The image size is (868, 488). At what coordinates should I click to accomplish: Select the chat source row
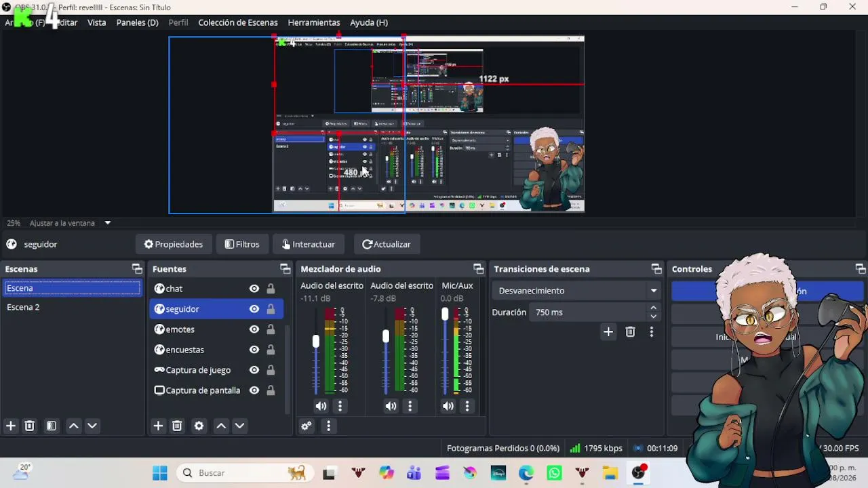pos(216,289)
